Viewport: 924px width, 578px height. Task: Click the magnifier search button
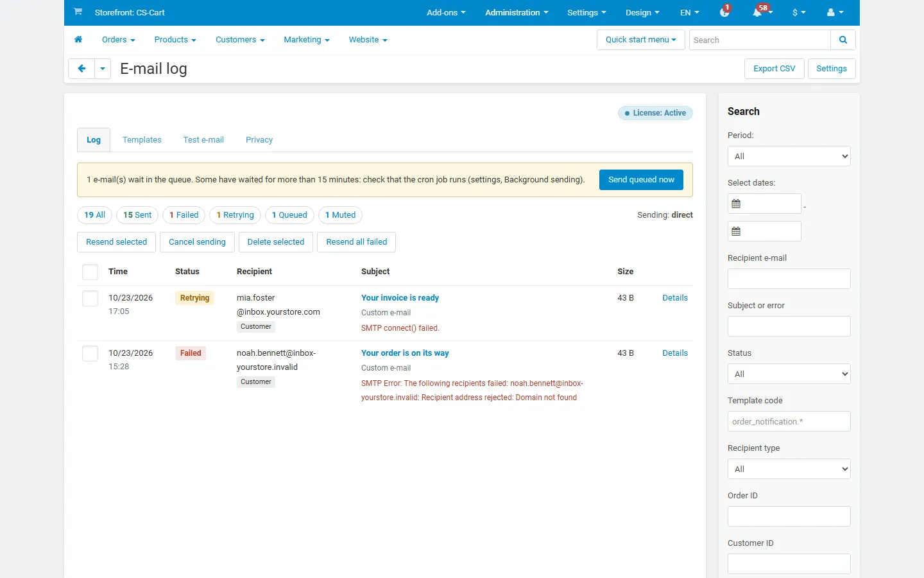click(843, 40)
